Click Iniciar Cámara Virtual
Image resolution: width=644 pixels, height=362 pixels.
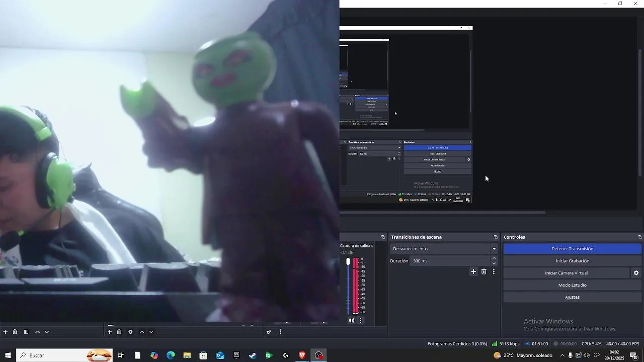(567, 273)
